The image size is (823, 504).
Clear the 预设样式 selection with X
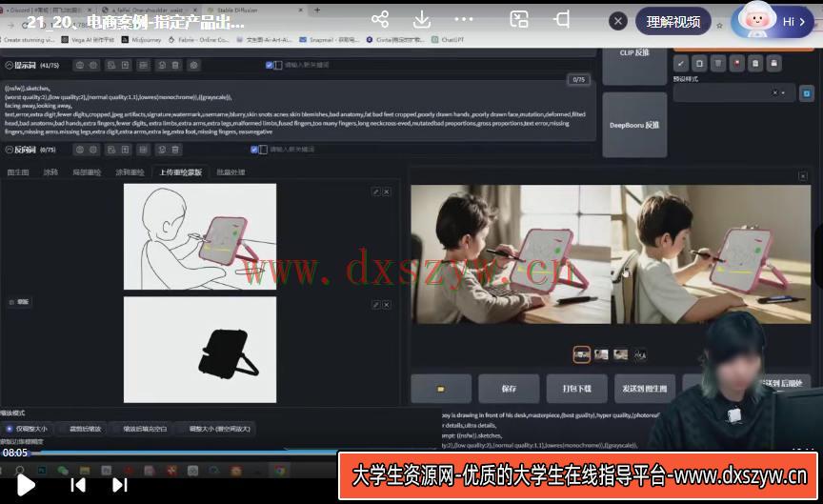(774, 93)
